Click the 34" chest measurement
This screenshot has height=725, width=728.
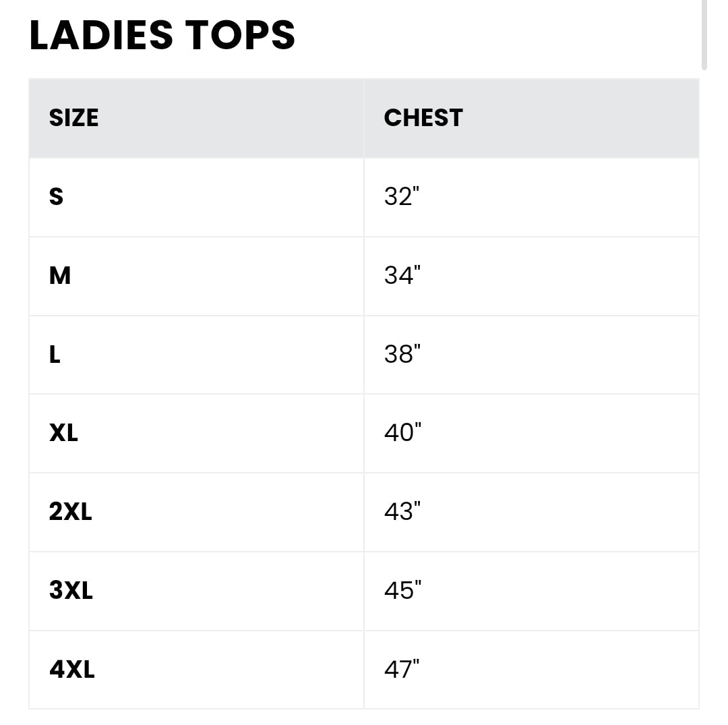tap(402, 275)
